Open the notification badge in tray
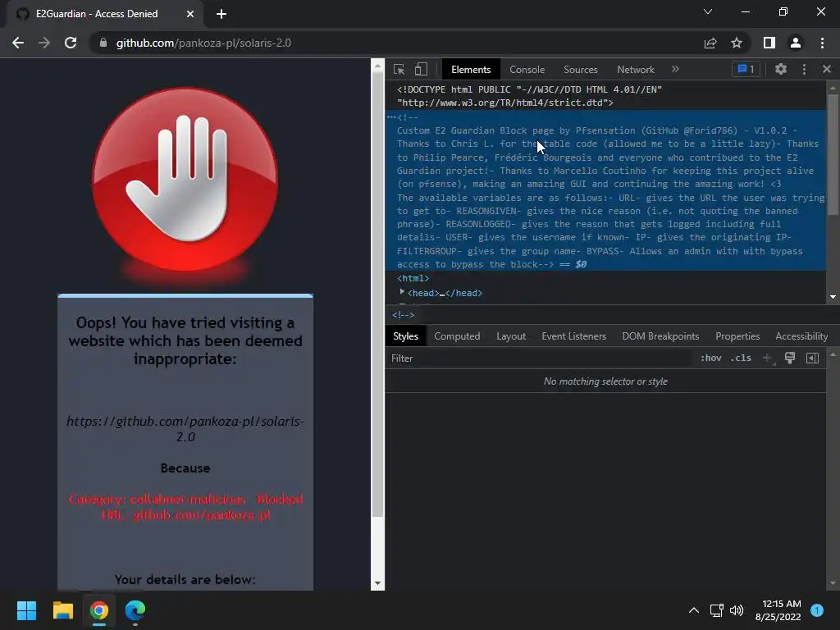The width and height of the screenshot is (840, 630). click(817, 610)
